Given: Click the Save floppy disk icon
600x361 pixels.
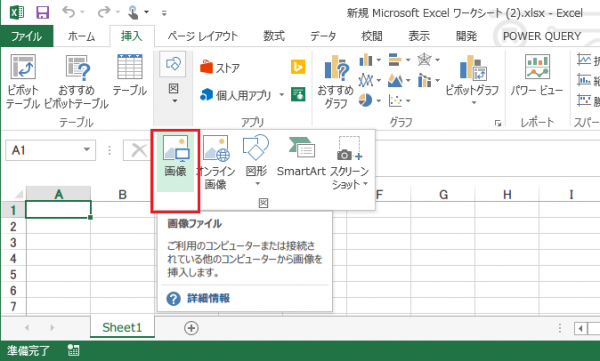Looking at the screenshot, I should point(42,13).
